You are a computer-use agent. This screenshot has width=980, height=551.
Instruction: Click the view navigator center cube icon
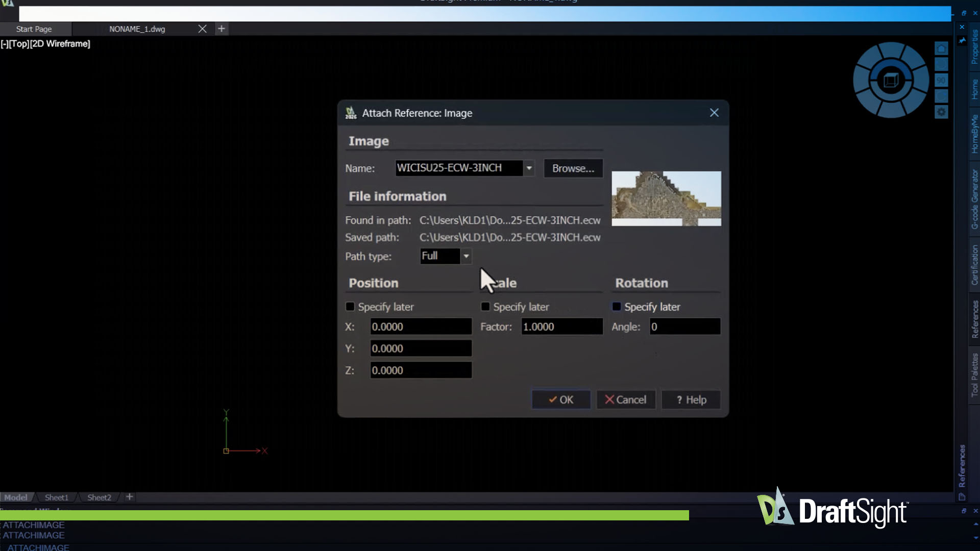891,80
